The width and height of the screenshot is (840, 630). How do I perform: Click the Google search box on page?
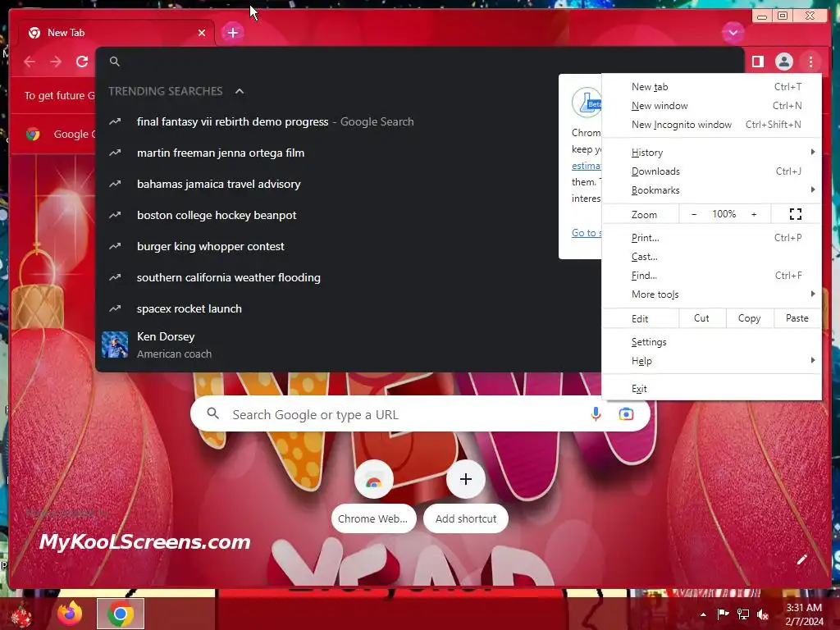[x=420, y=414]
